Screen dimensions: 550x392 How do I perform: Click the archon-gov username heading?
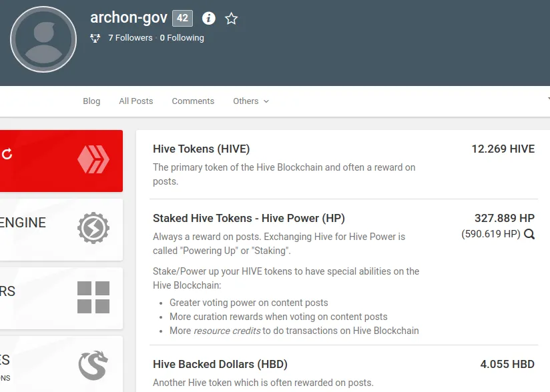click(129, 17)
